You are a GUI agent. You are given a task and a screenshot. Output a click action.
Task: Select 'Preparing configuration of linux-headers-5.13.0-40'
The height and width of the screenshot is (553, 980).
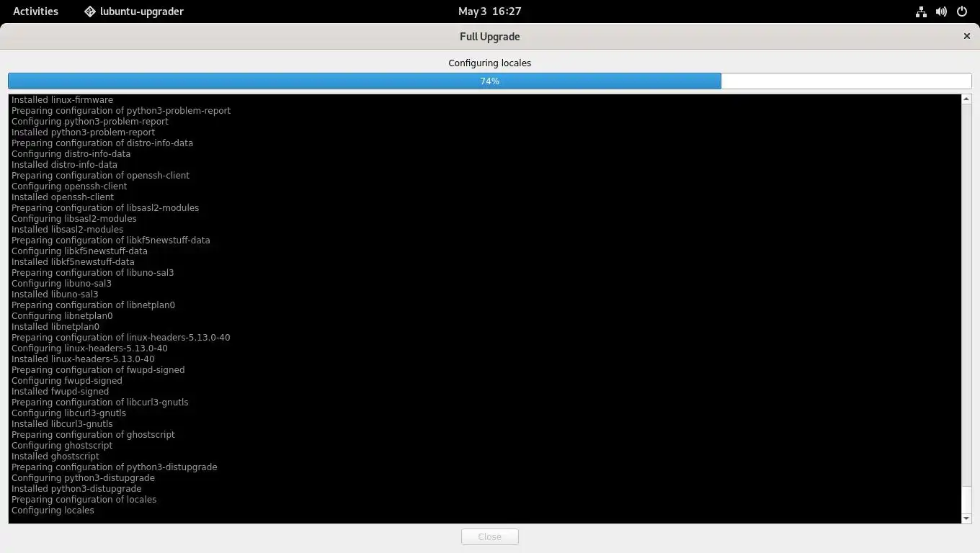point(121,338)
